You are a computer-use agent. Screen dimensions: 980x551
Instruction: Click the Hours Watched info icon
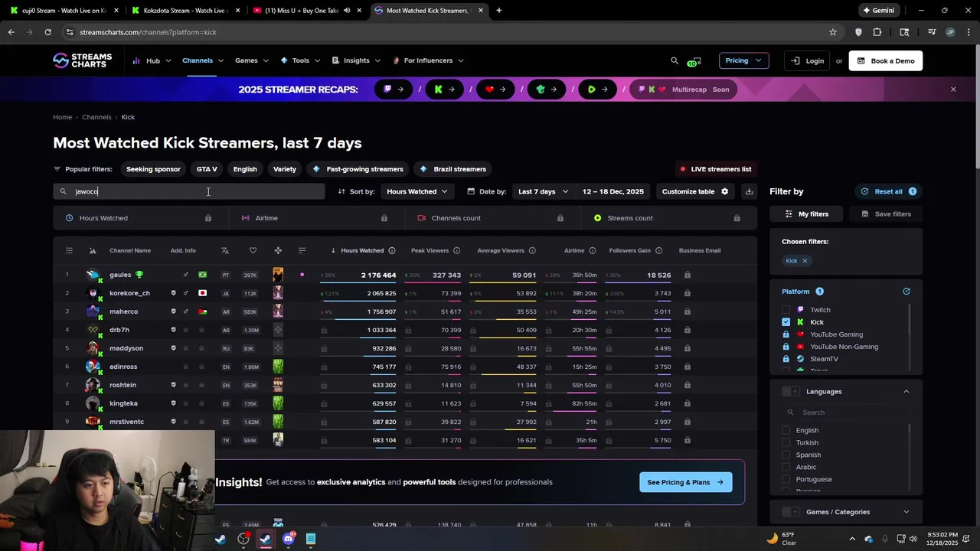(x=392, y=250)
